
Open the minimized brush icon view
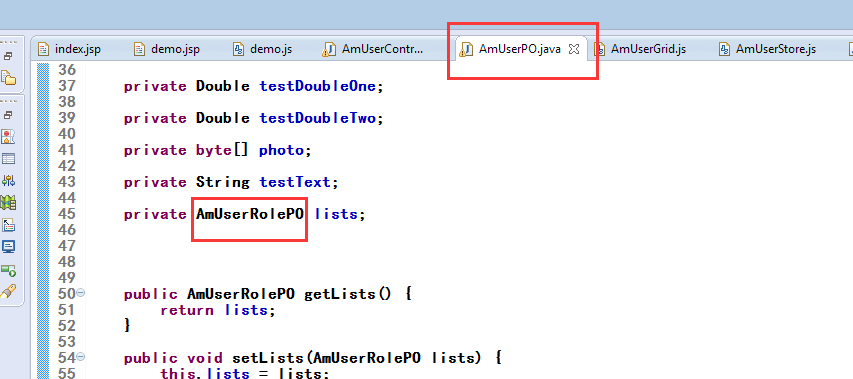coord(9,291)
